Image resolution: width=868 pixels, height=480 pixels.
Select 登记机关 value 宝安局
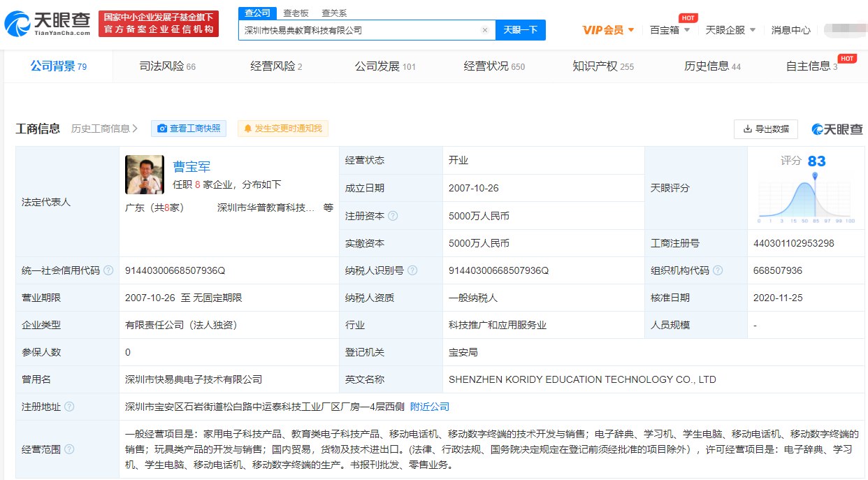pos(463,352)
